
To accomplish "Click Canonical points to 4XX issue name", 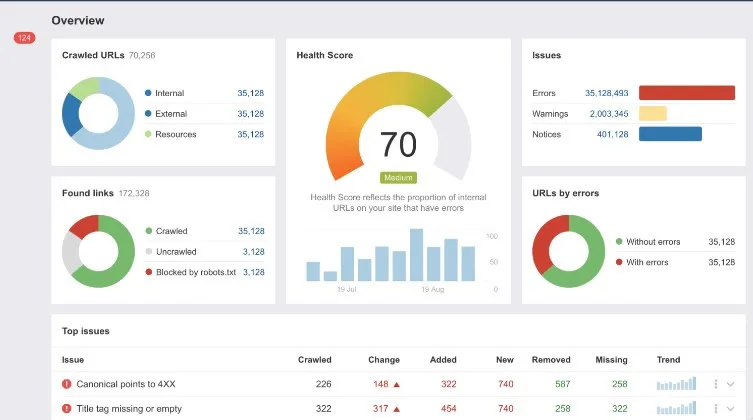I will click(x=126, y=384).
